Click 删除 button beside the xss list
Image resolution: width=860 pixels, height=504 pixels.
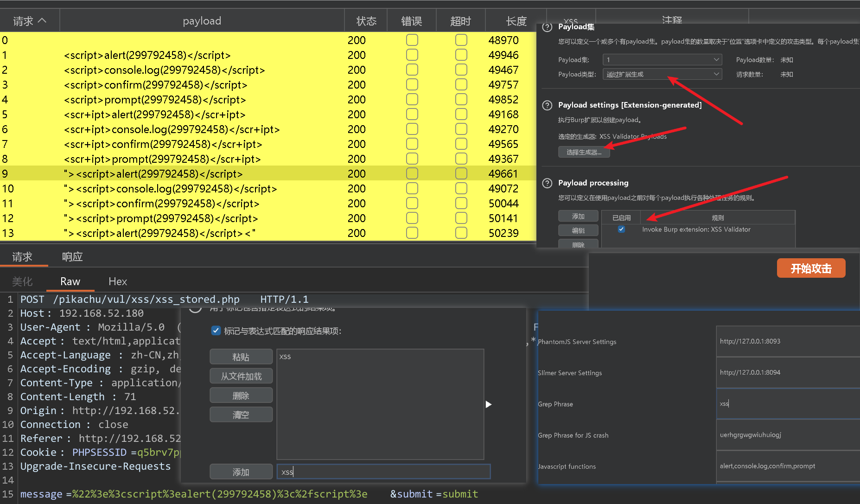pyautogui.click(x=241, y=396)
